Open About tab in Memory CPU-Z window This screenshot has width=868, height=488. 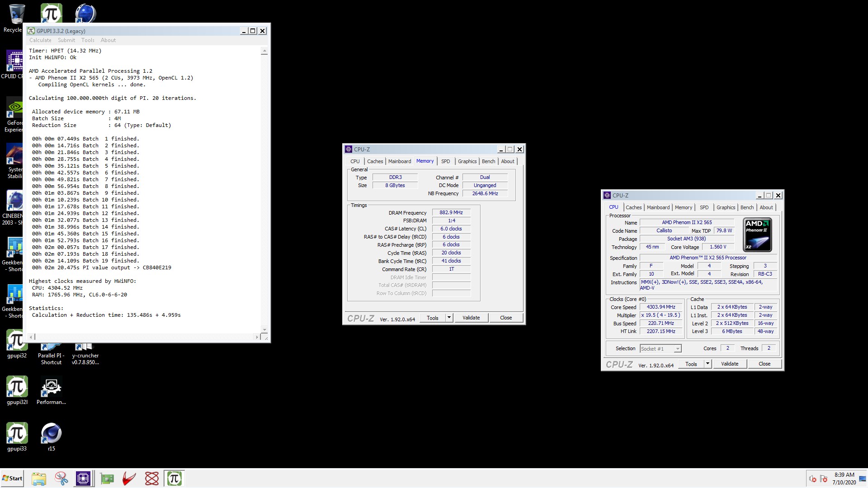pyautogui.click(x=508, y=161)
